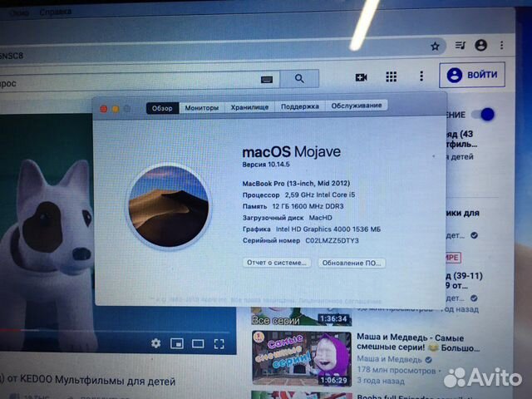Screen dimensions: 532x399
Task: Open Все серии thumbnail 1:36:34
Action: (x=302, y=316)
